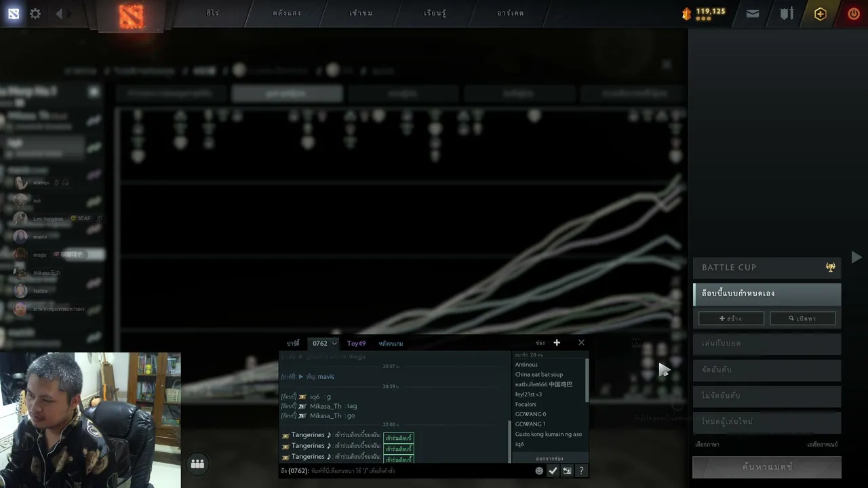Click the pop-out chat icon
This screenshot has height=488, width=868.
(x=567, y=470)
